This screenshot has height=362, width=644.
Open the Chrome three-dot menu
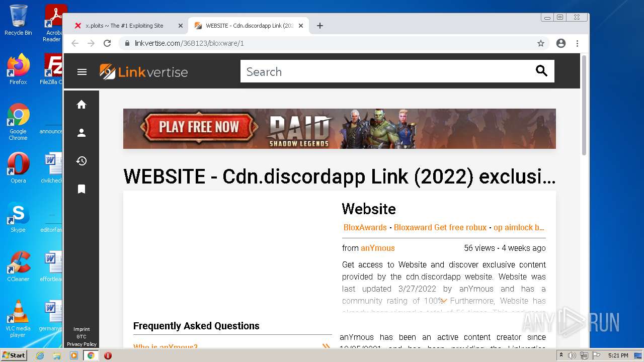577,43
